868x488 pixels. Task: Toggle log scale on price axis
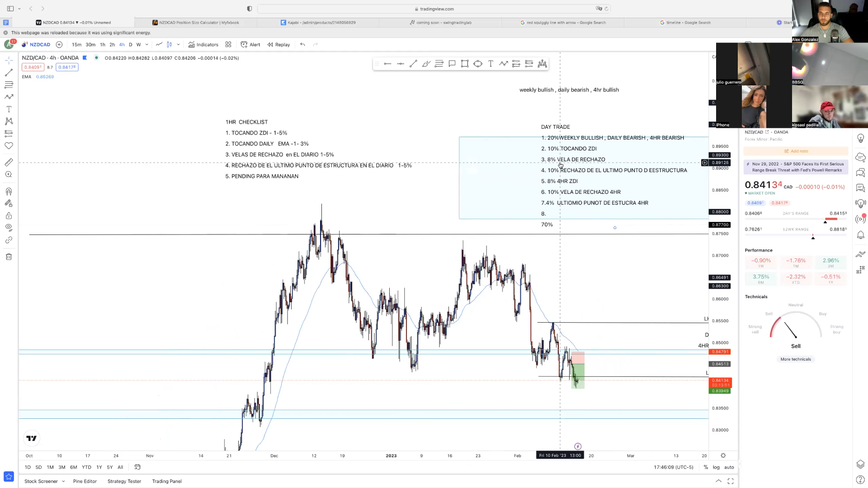coord(716,467)
